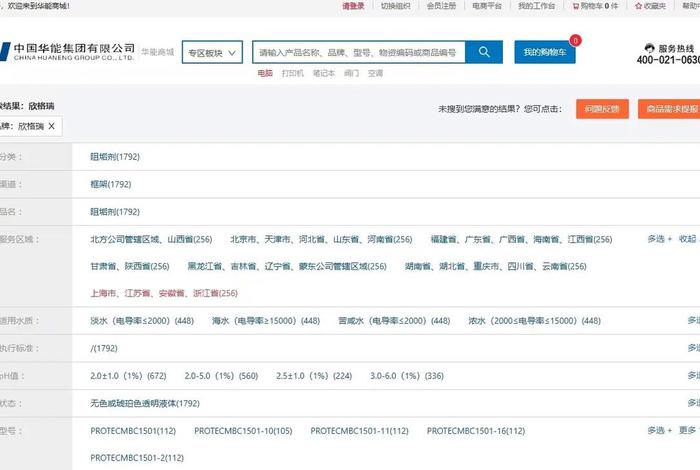Select hot search keyword 打印机

[x=293, y=73]
